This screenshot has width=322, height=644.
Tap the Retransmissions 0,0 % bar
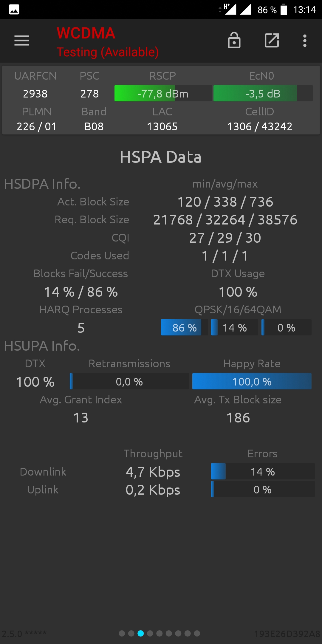pyautogui.click(x=129, y=381)
